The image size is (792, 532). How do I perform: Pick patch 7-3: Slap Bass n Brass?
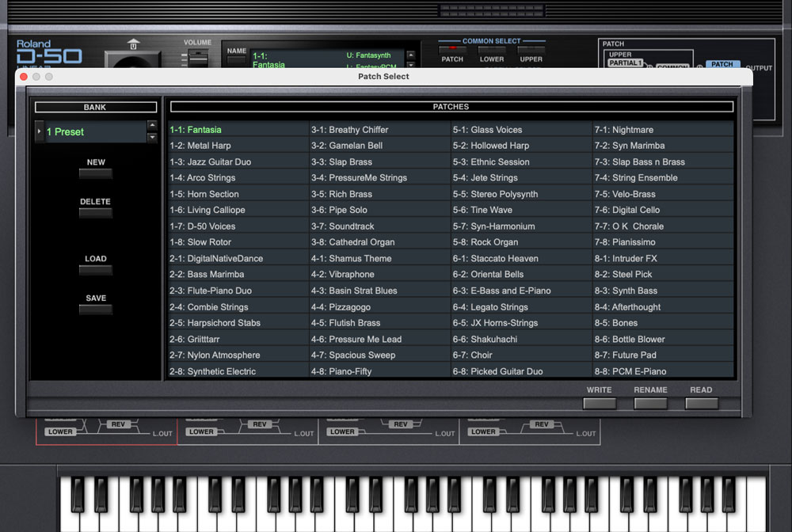click(x=663, y=162)
